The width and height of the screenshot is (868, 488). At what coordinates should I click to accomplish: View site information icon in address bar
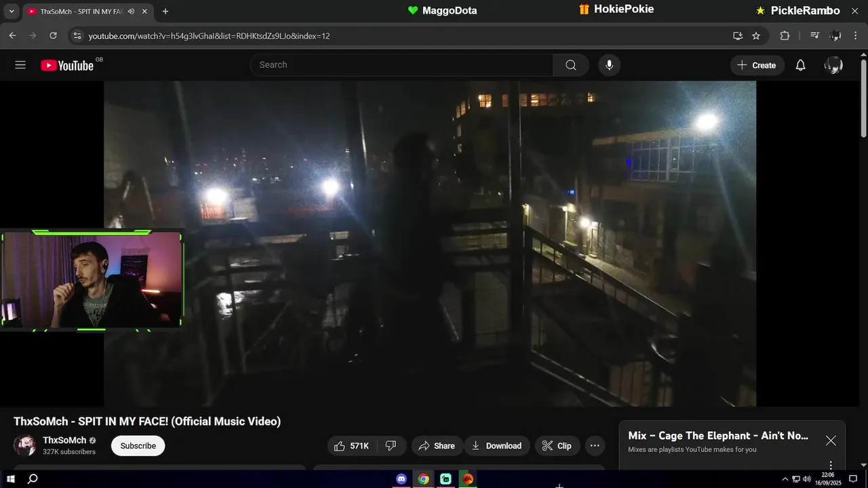pyautogui.click(x=77, y=36)
